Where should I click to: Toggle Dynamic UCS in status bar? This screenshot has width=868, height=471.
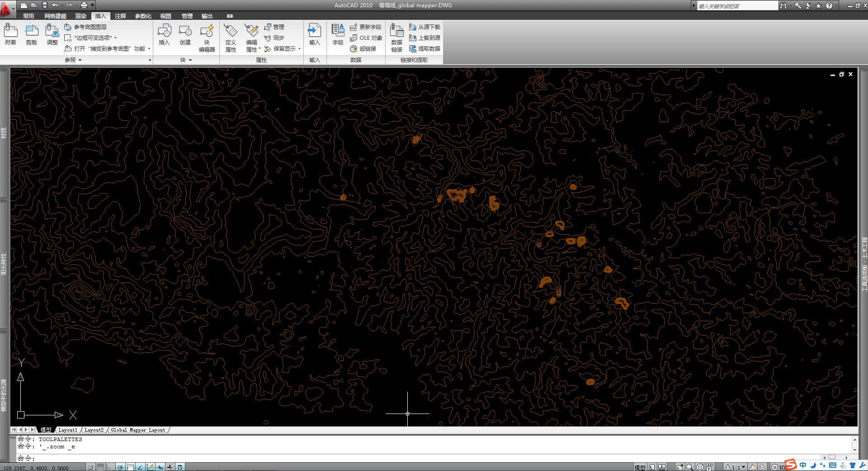coord(150,467)
